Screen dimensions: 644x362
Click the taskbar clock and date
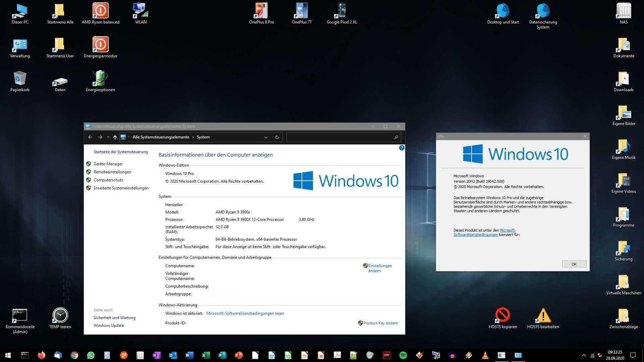click(615, 355)
